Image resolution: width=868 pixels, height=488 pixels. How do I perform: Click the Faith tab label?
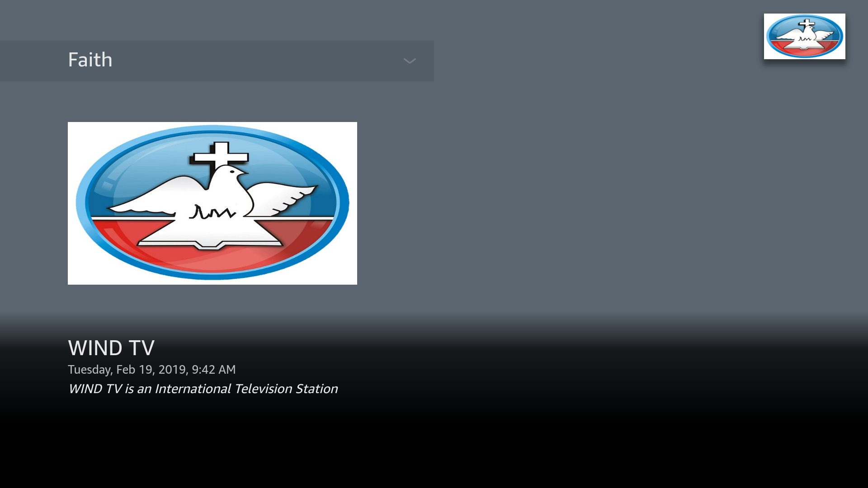[x=90, y=59]
